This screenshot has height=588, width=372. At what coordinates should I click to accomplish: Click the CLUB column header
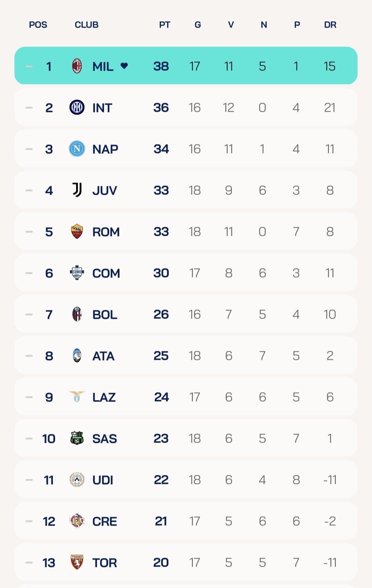point(86,25)
